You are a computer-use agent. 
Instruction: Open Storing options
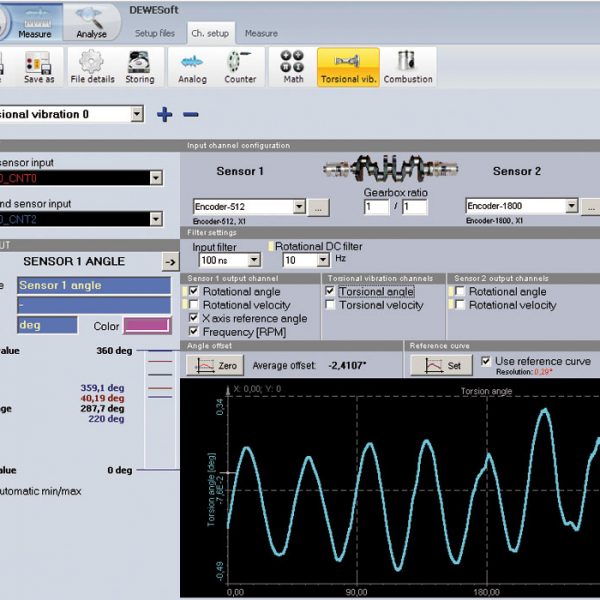[140, 67]
